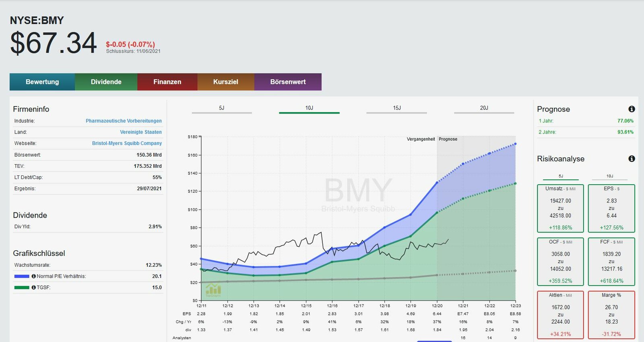Click the 12/11 date on chart axis
This screenshot has height=342, width=644.
pos(201,306)
